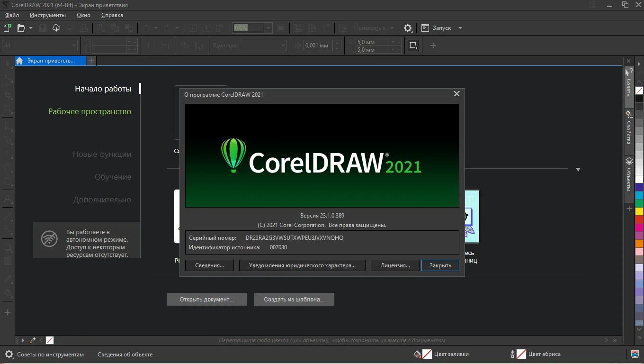
Task: Switch to the Экран приветствия tab
Action: tap(51, 61)
